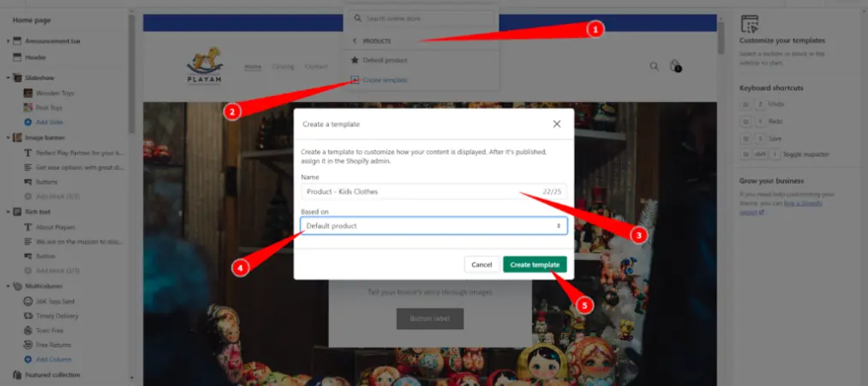The height and width of the screenshot is (386, 868).
Task: Click the Pool Toys slide thumbnail
Action: coord(27,107)
